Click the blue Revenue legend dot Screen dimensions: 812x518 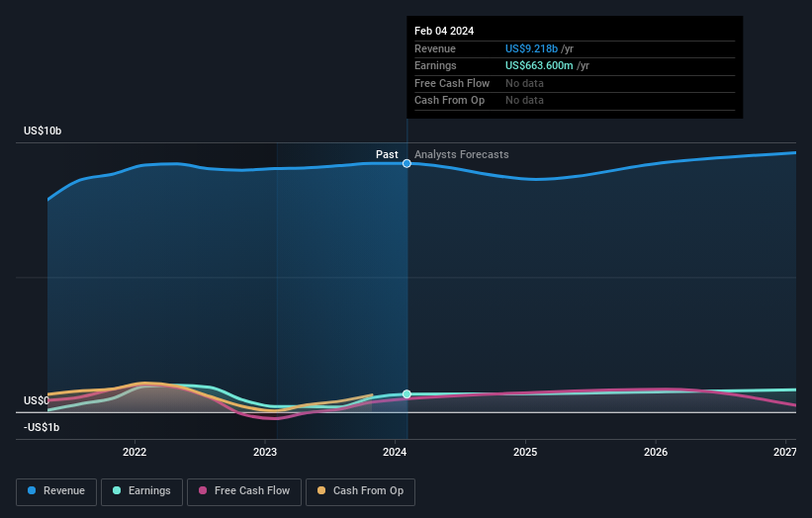coord(32,490)
